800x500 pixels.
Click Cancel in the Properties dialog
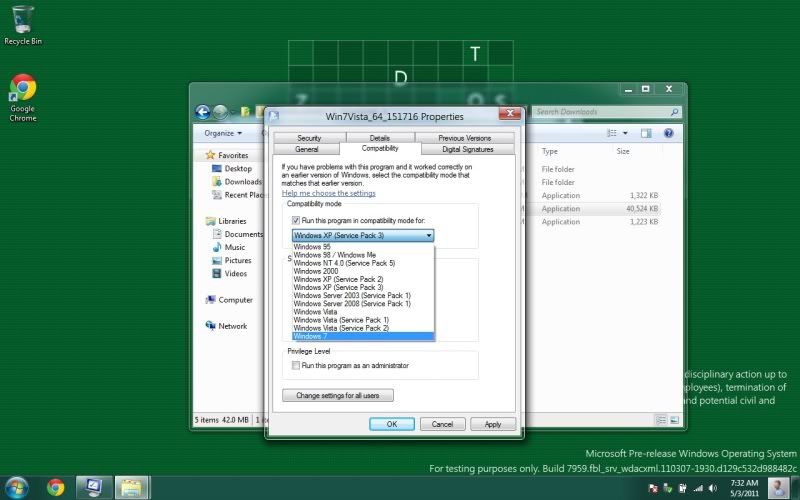(x=442, y=424)
